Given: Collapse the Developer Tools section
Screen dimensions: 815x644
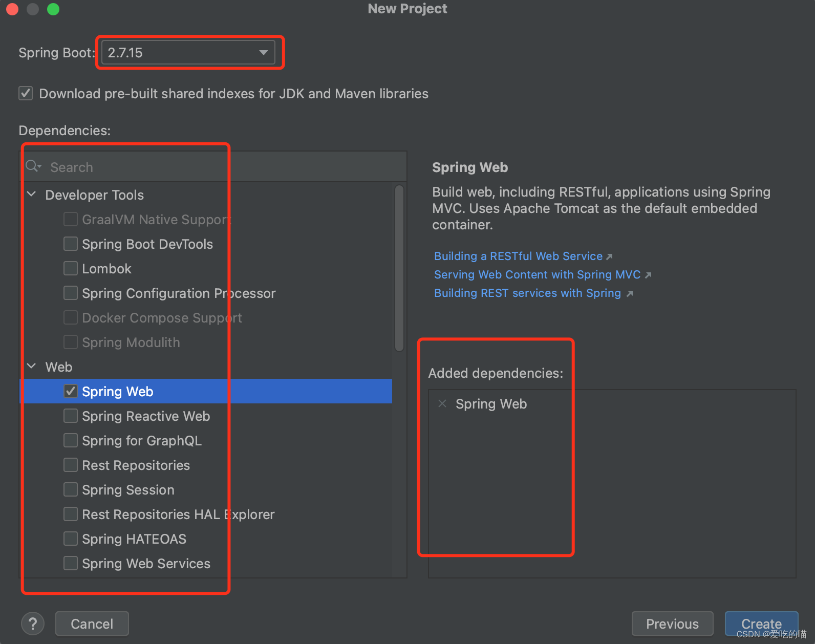Looking at the screenshot, I should [x=31, y=195].
